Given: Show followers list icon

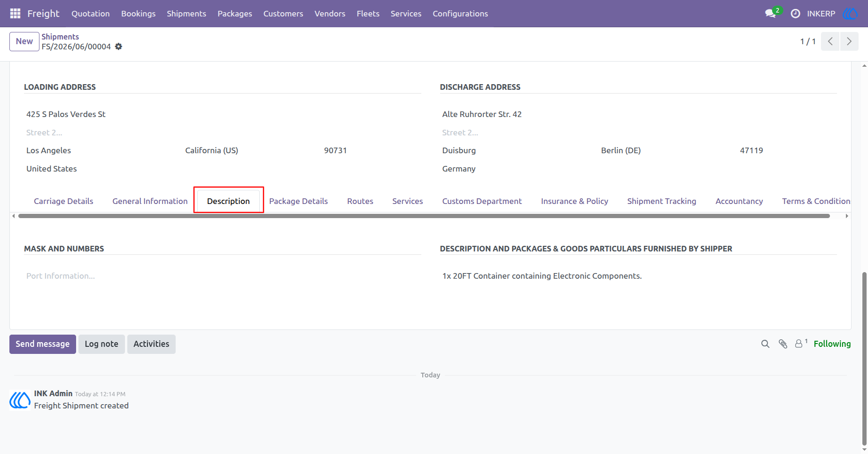Looking at the screenshot, I should click(x=801, y=344).
